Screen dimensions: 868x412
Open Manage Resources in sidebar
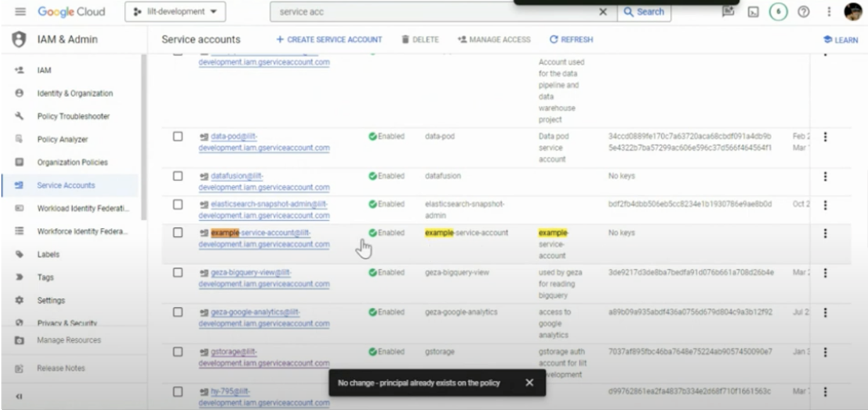(69, 341)
